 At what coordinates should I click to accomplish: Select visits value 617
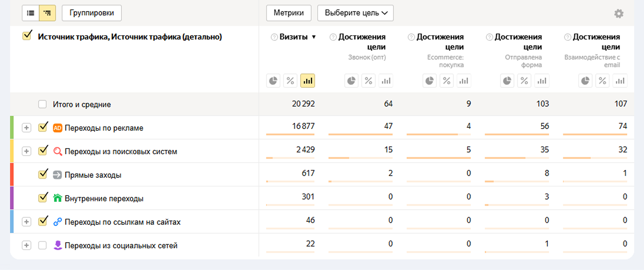point(308,173)
